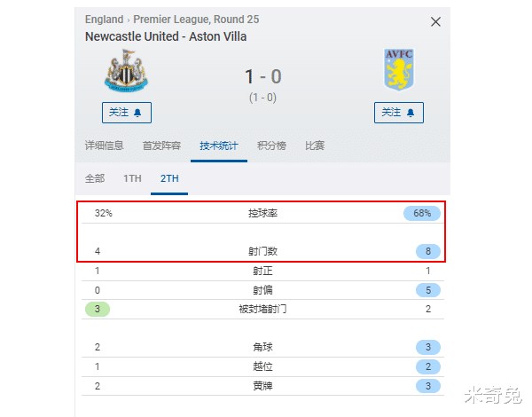Open the 详细信息 tab

click(104, 146)
